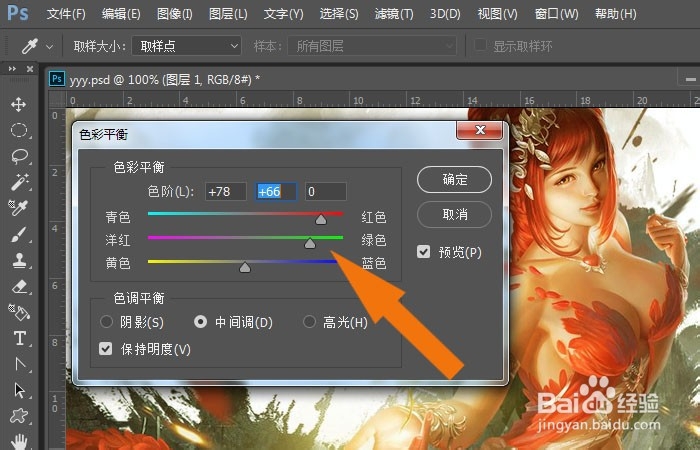Open the 取样大小 dropdown

click(x=186, y=46)
